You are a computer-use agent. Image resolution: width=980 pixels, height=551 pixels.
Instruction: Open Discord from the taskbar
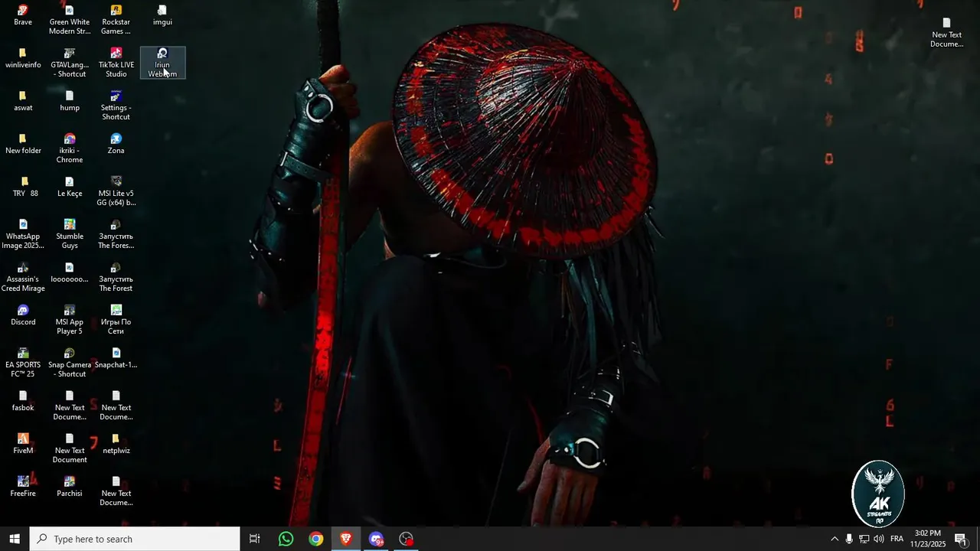point(376,539)
